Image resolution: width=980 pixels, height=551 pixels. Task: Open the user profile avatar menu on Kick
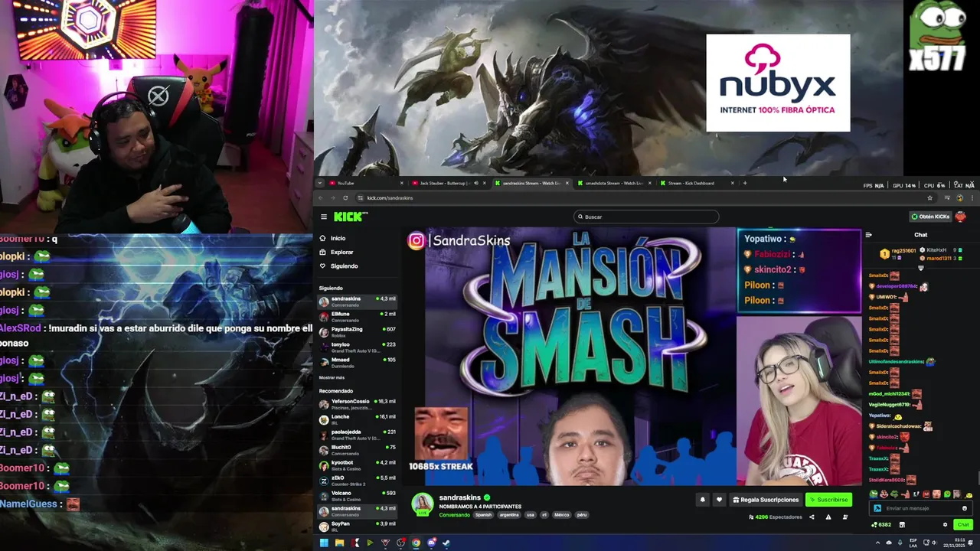(x=961, y=217)
